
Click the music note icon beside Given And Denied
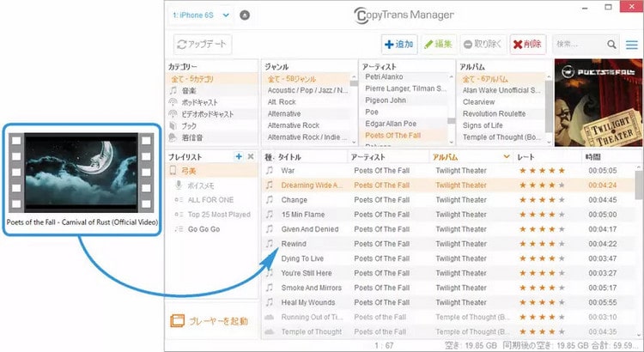(x=270, y=229)
